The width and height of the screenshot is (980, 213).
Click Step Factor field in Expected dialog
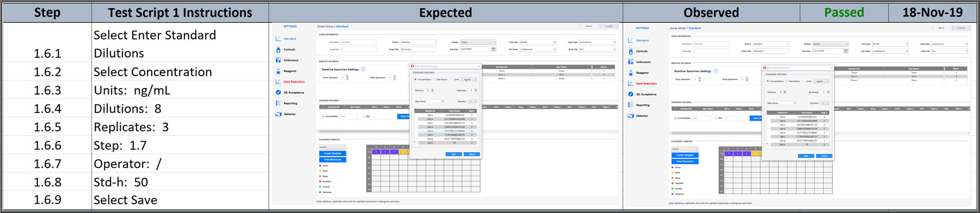point(436,101)
